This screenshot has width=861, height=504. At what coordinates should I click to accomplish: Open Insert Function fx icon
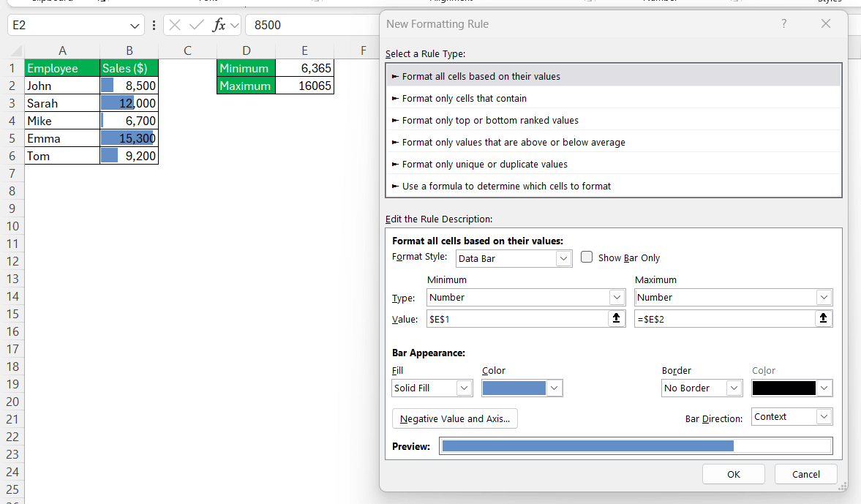pyautogui.click(x=219, y=25)
